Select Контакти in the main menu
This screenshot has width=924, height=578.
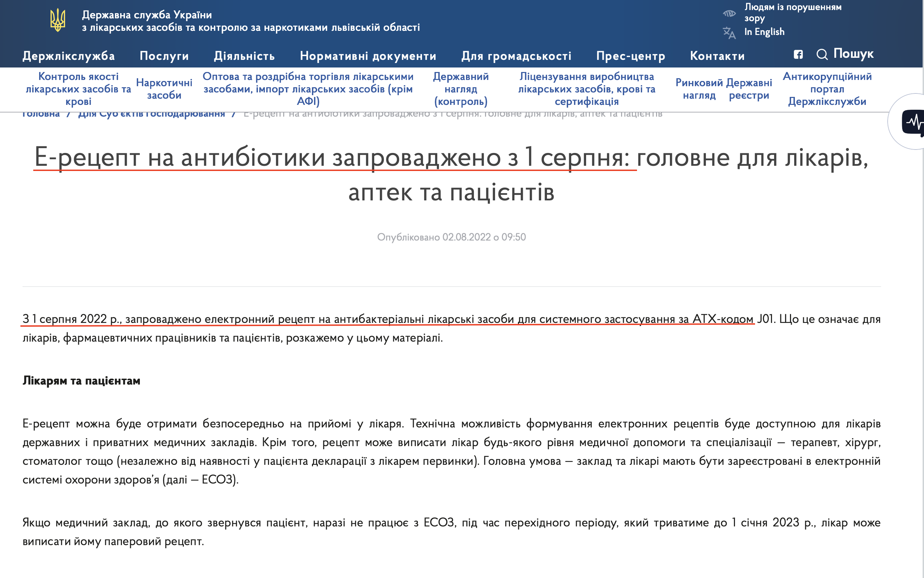718,56
